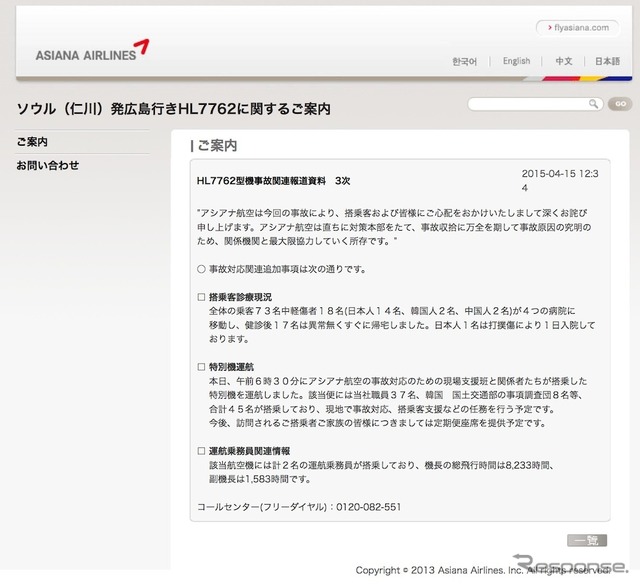Click the Asiana Airlines logo
This screenshot has height=586, width=640.
92,51
